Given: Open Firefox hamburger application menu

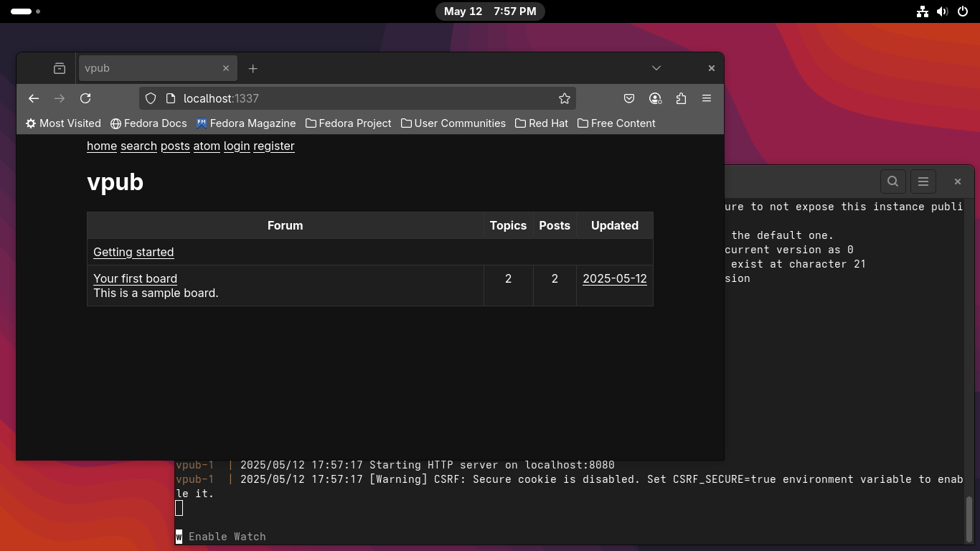Looking at the screenshot, I should point(707,98).
